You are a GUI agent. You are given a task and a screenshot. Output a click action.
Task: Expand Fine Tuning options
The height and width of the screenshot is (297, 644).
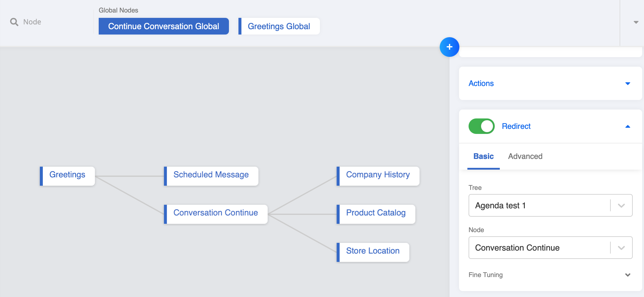[x=628, y=275]
